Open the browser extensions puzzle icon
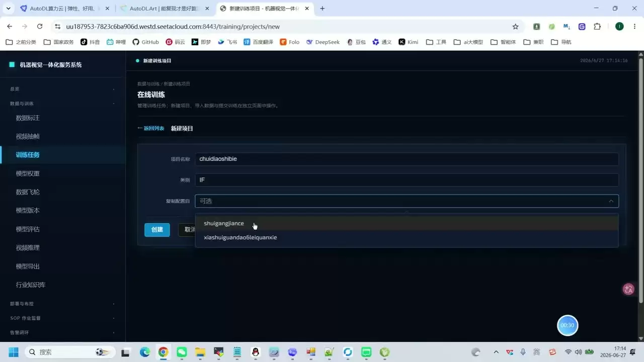 tap(597, 27)
